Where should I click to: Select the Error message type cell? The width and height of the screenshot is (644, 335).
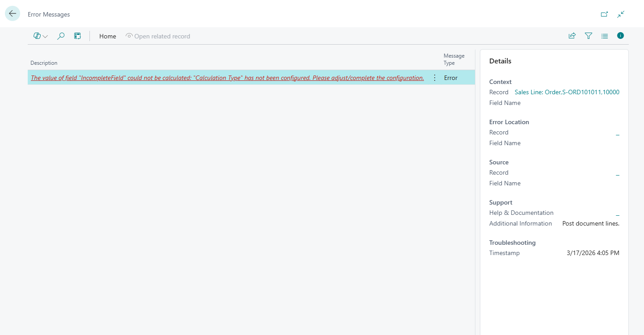click(x=451, y=78)
